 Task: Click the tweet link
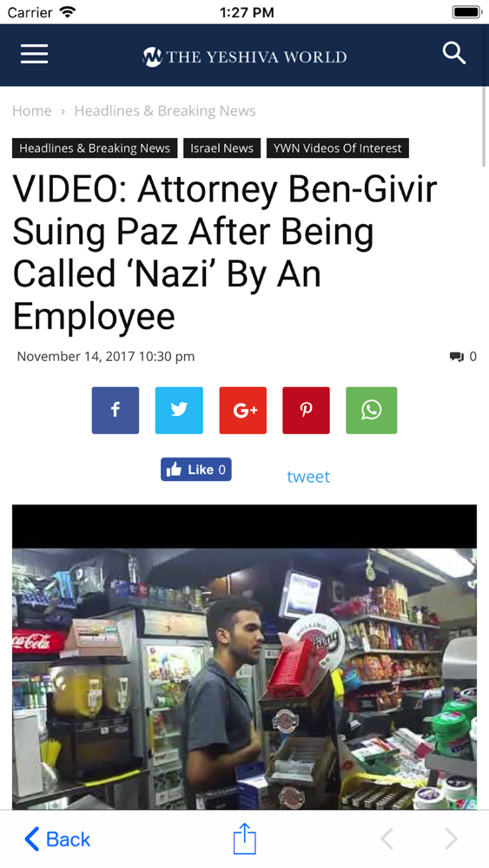click(308, 477)
